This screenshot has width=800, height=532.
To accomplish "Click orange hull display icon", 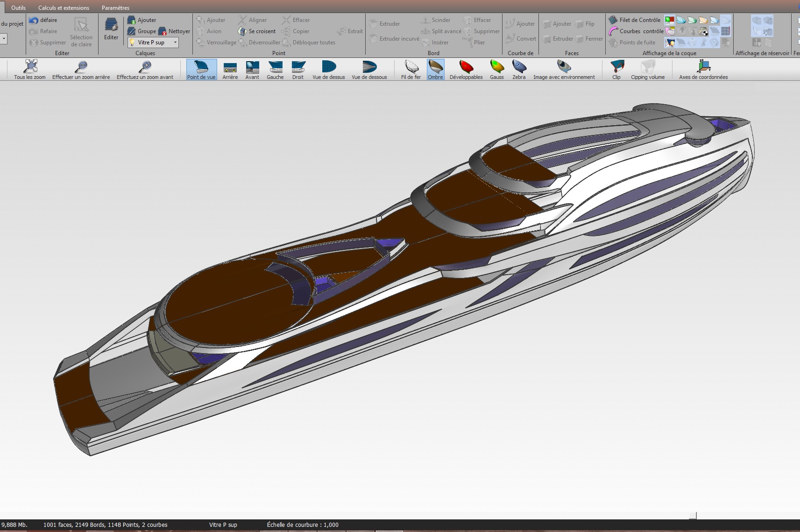I will (x=703, y=20).
